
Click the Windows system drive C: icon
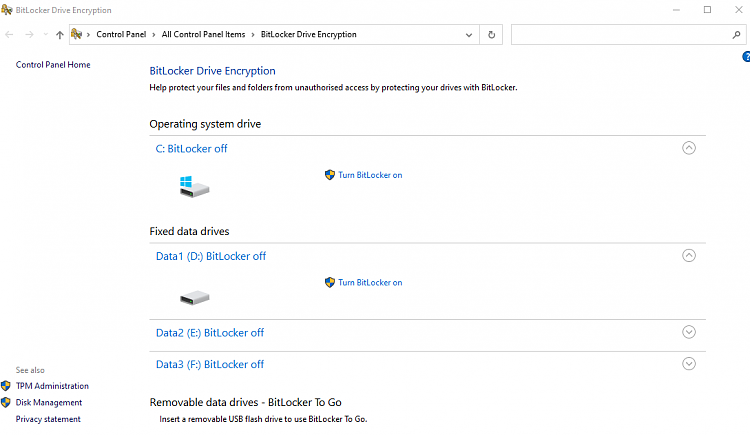point(194,187)
